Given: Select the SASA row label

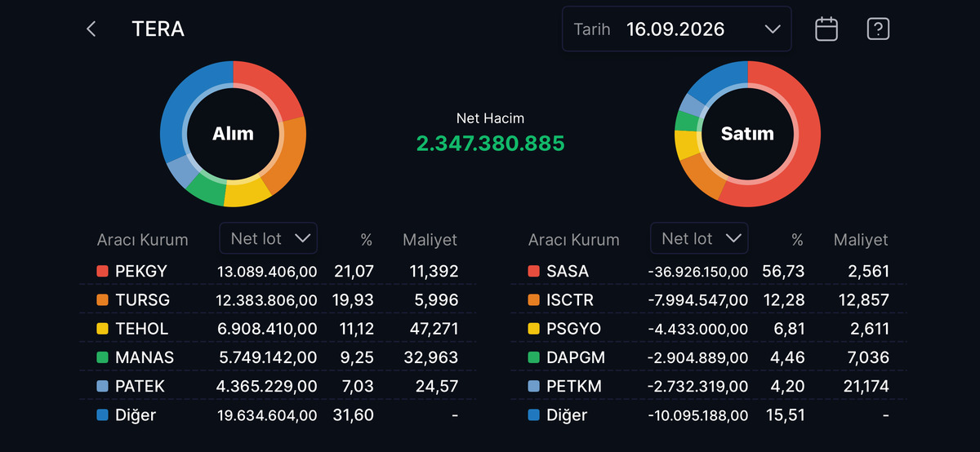Looking at the screenshot, I should point(568,271).
